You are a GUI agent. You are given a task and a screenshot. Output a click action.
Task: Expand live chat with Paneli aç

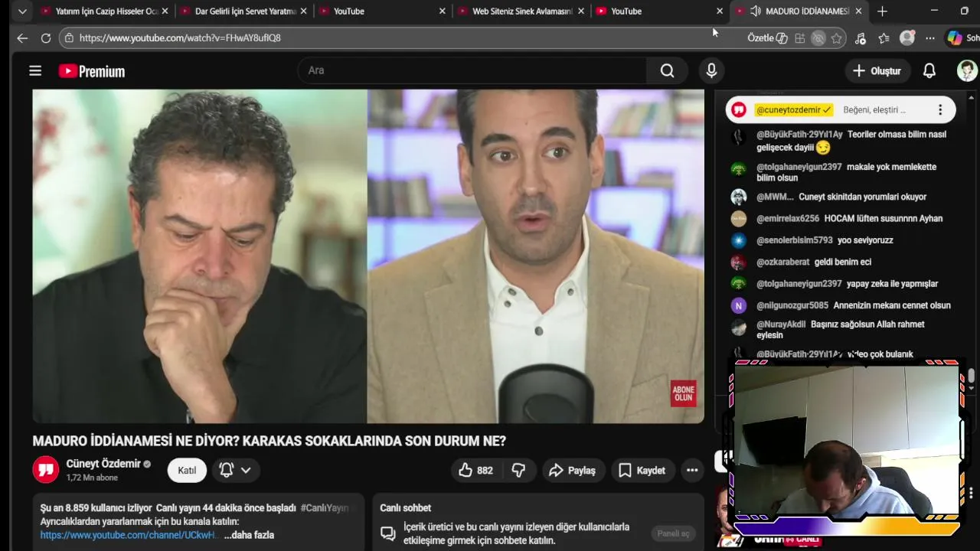point(674,533)
